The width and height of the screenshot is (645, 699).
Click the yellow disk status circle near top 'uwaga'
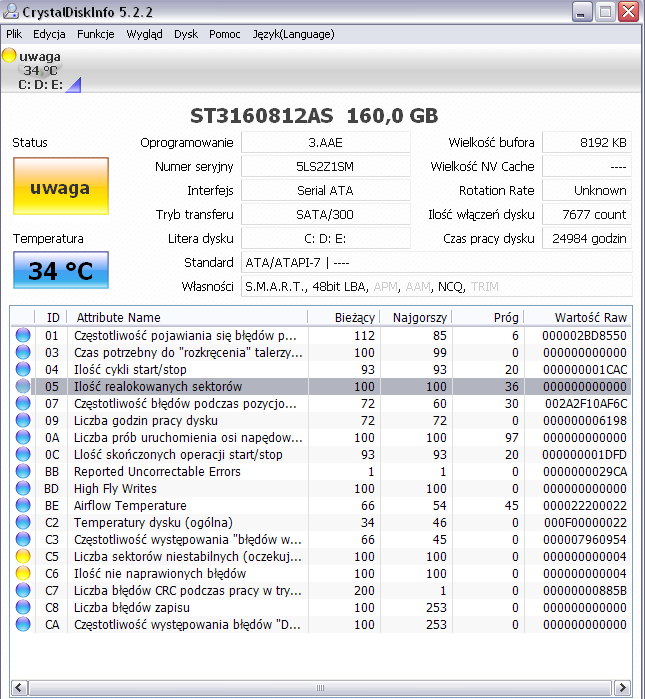pos(9,56)
